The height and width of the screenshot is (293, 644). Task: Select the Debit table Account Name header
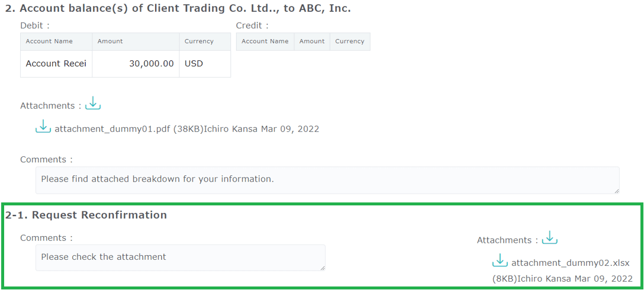pyautogui.click(x=56, y=41)
